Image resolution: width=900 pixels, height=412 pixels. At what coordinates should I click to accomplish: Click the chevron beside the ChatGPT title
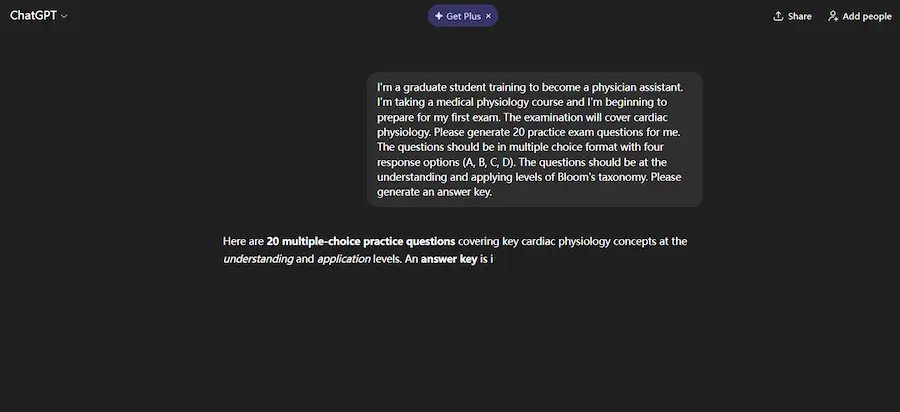[64, 17]
